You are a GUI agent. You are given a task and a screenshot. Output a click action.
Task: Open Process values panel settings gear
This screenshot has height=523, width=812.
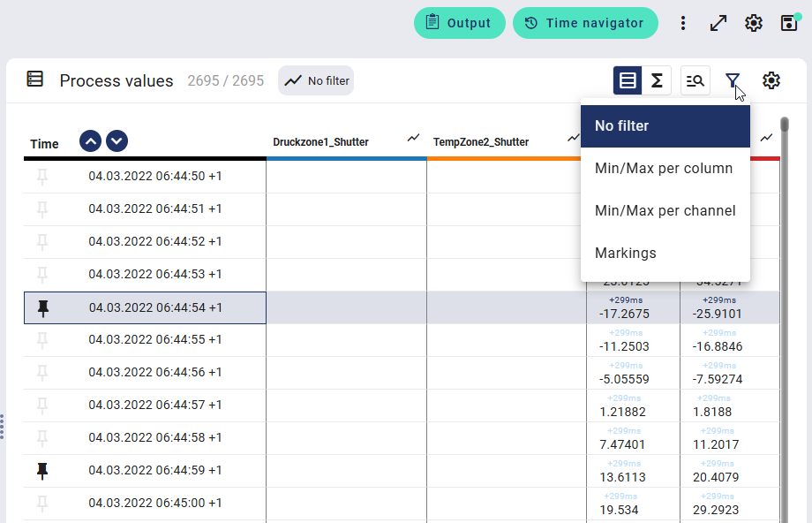pyautogui.click(x=771, y=80)
